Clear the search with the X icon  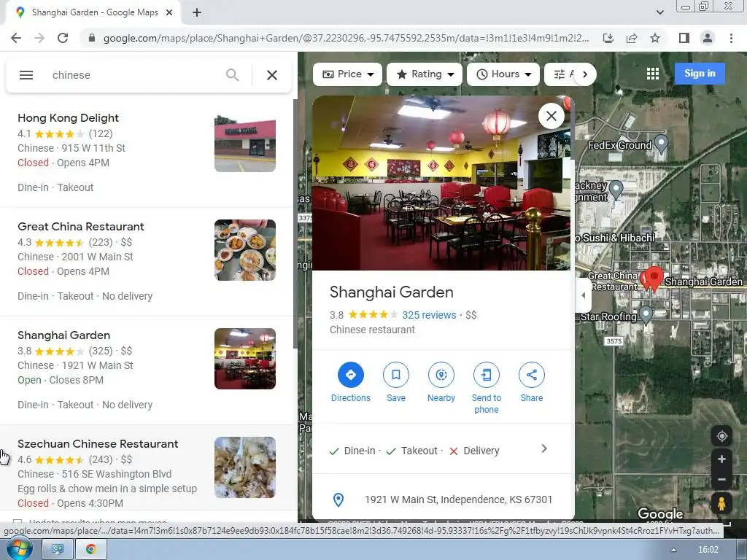(x=271, y=75)
